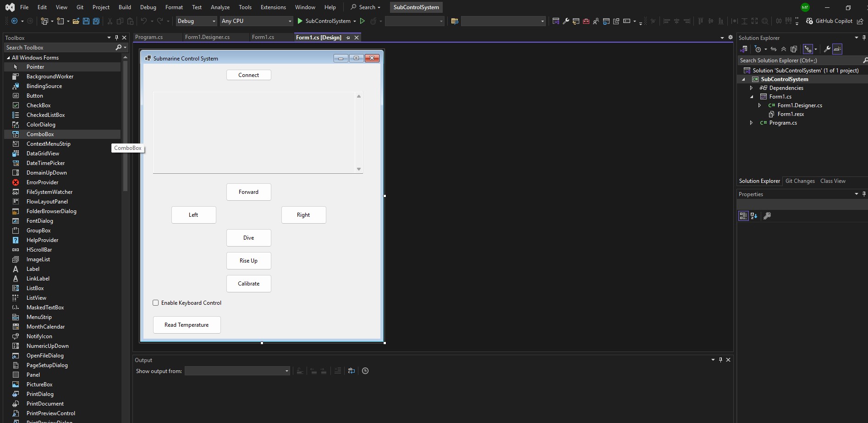Click the Solution Explorer search magnifier icon
The image size is (868, 423).
[864, 60]
